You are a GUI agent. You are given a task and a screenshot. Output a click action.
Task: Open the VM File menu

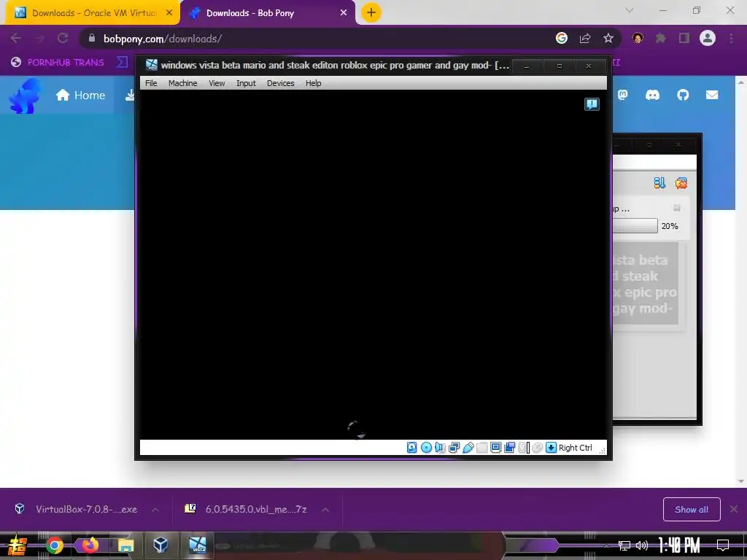151,83
